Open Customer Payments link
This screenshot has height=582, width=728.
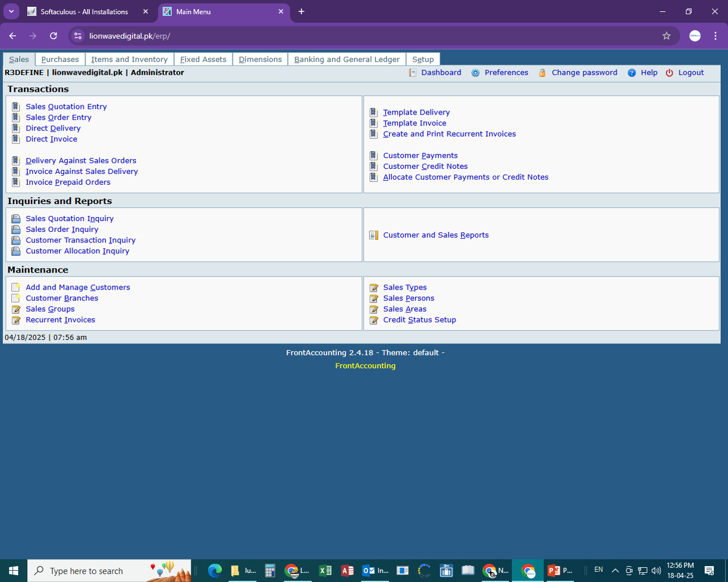[420, 155]
